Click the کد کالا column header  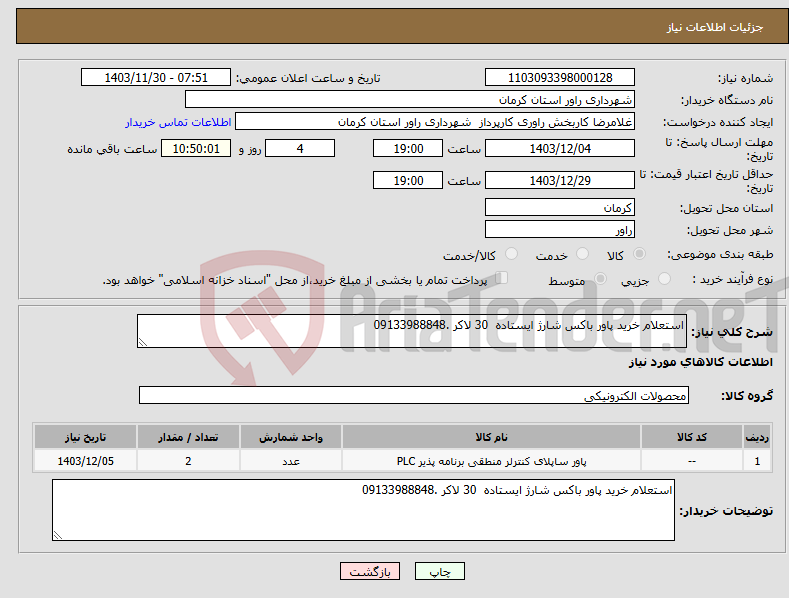[692, 437]
